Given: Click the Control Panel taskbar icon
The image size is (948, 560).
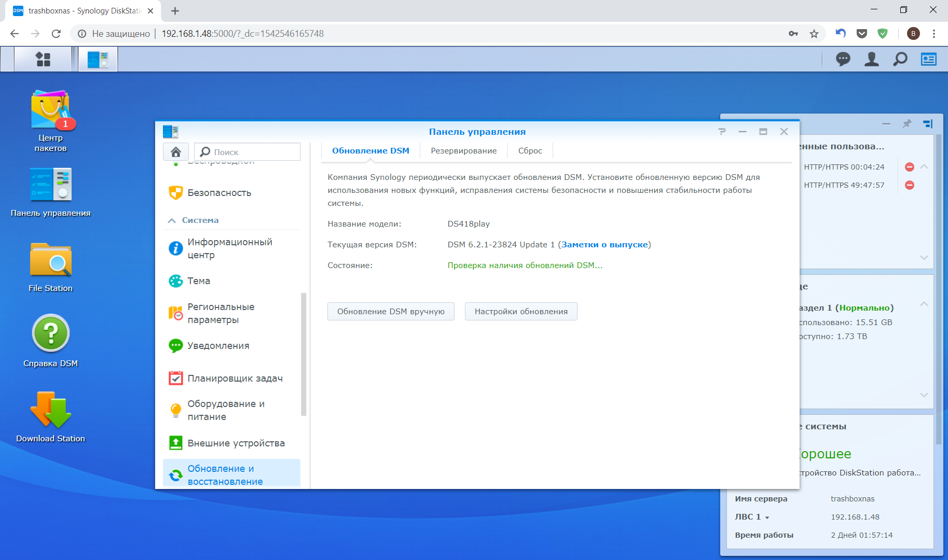Looking at the screenshot, I should [98, 59].
